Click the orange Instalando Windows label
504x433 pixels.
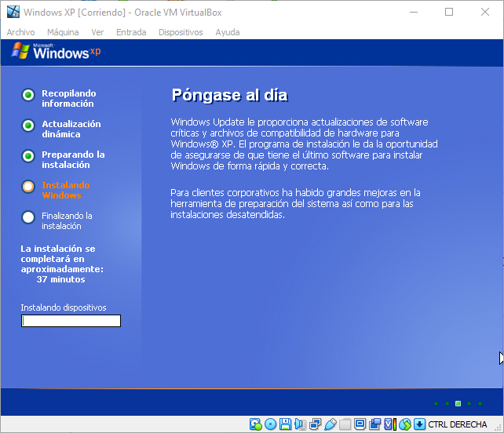coord(66,190)
